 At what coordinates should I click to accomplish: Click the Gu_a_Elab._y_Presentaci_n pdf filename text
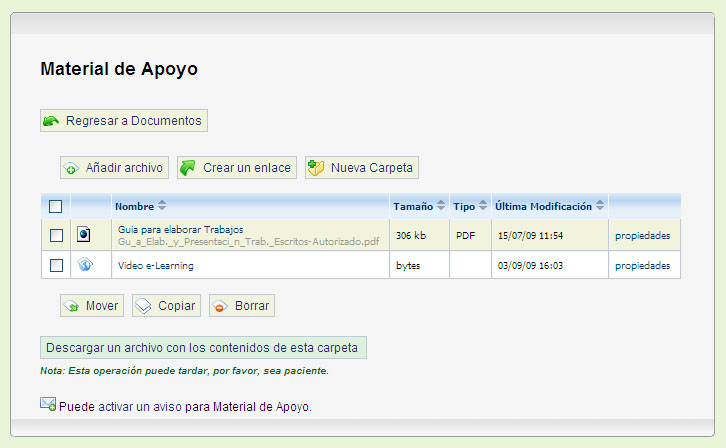point(248,242)
